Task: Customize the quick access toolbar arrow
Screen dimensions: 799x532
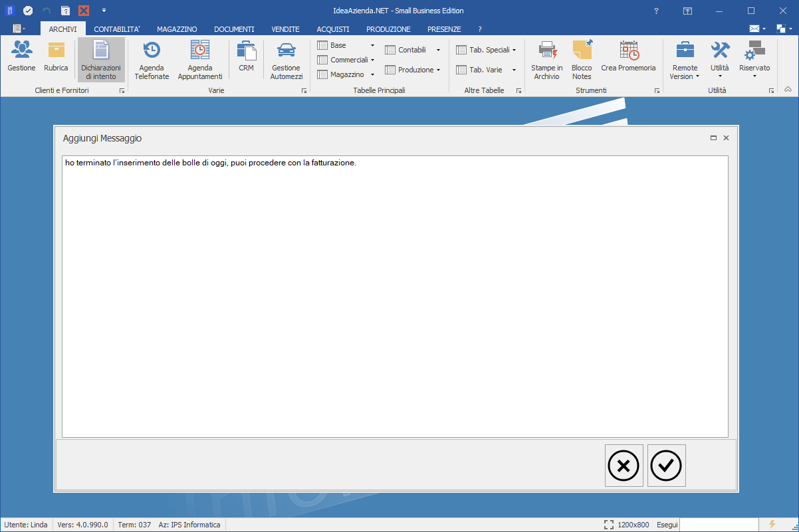Action: click(104, 11)
